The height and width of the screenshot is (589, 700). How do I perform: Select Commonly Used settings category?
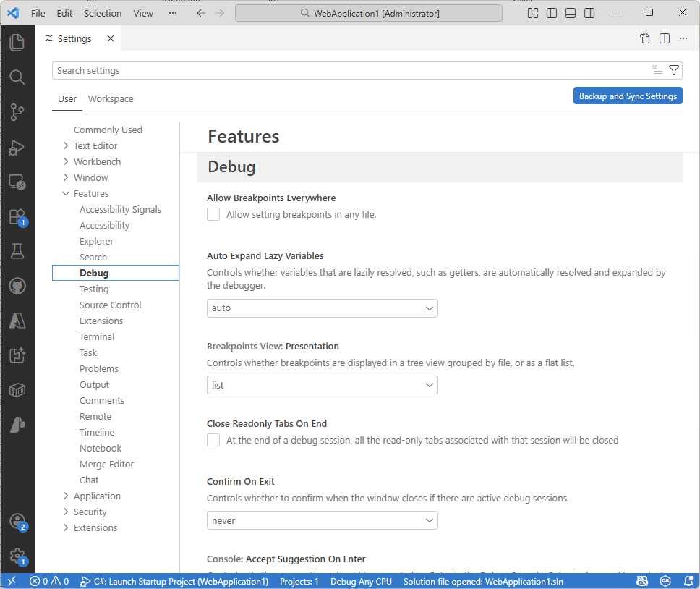108,130
